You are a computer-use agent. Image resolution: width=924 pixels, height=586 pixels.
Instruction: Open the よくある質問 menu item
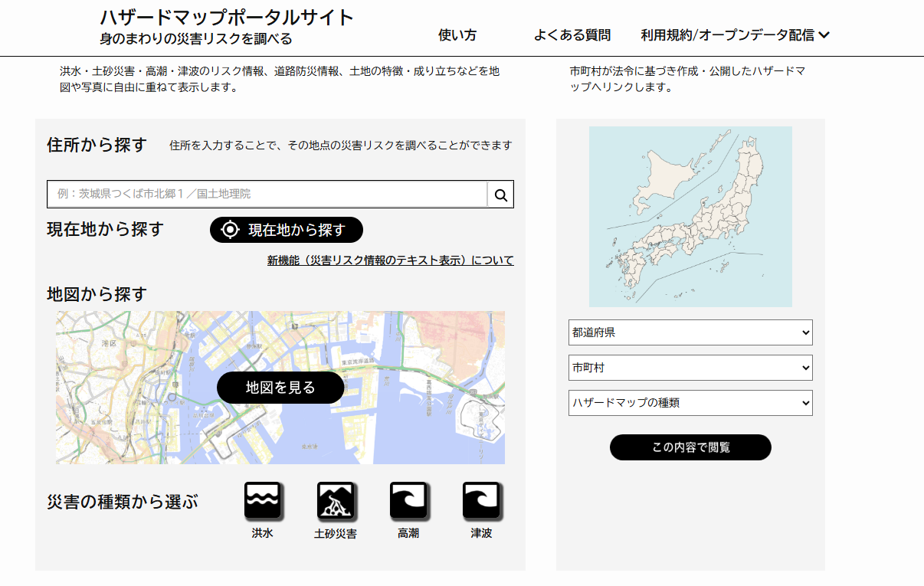tap(572, 35)
